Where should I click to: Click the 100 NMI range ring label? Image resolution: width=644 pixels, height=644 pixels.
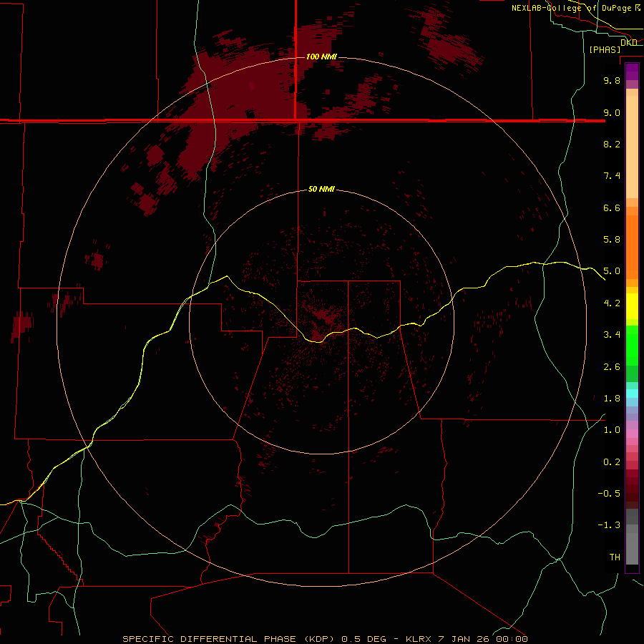pos(321,57)
